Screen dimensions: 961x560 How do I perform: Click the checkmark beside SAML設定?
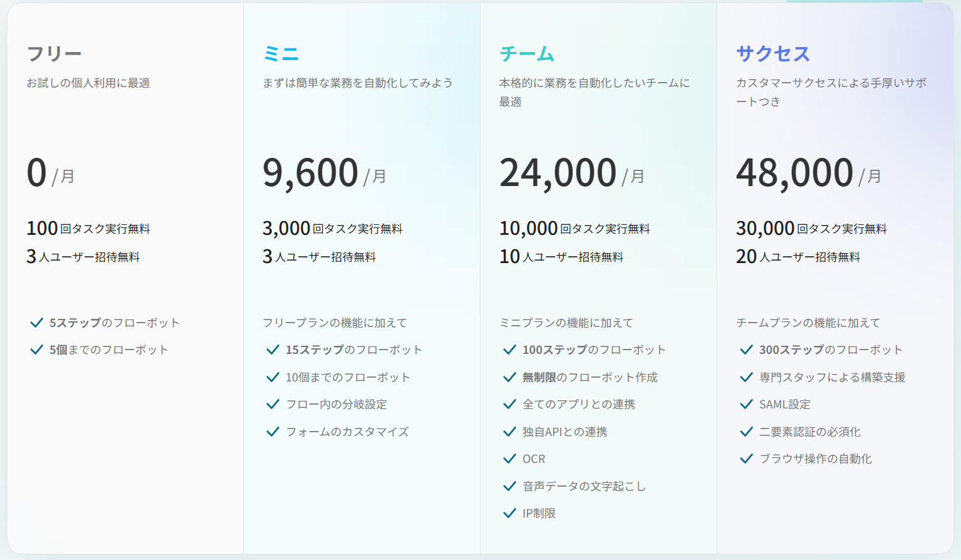746,404
